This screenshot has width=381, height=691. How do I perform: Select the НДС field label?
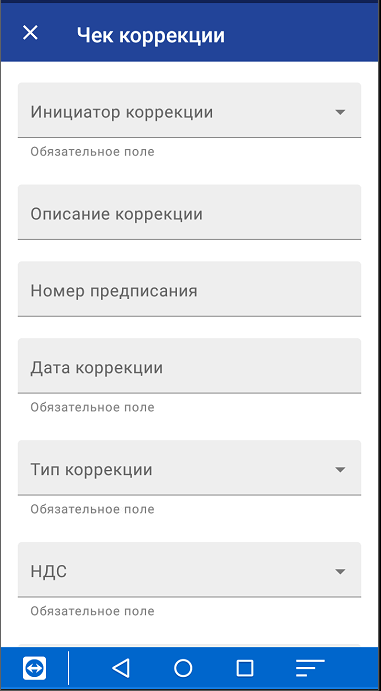(x=48, y=572)
